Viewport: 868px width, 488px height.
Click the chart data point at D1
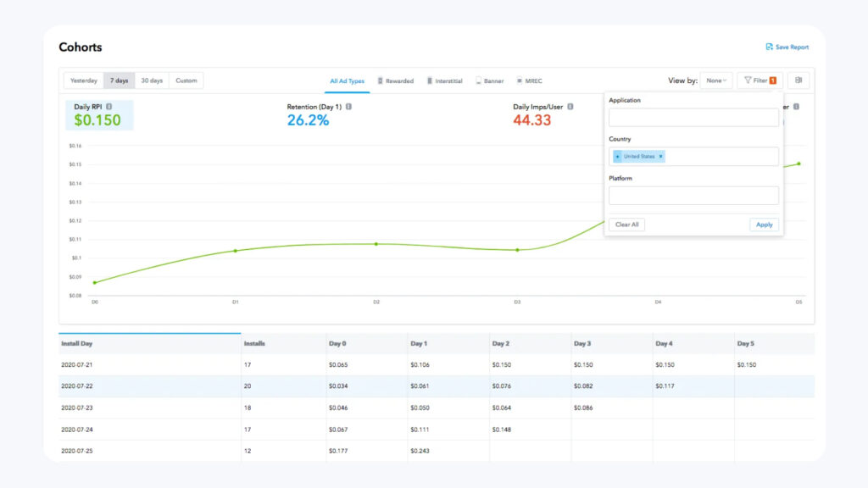click(x=236, y=251)
